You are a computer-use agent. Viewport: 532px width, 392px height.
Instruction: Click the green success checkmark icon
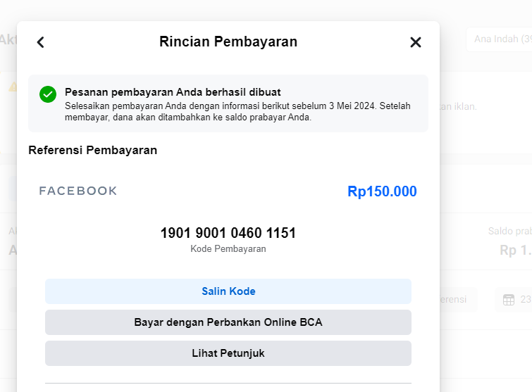[48, 94]
